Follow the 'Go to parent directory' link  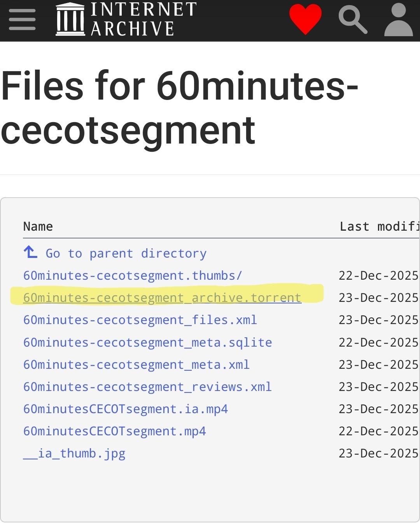point(126,253)
